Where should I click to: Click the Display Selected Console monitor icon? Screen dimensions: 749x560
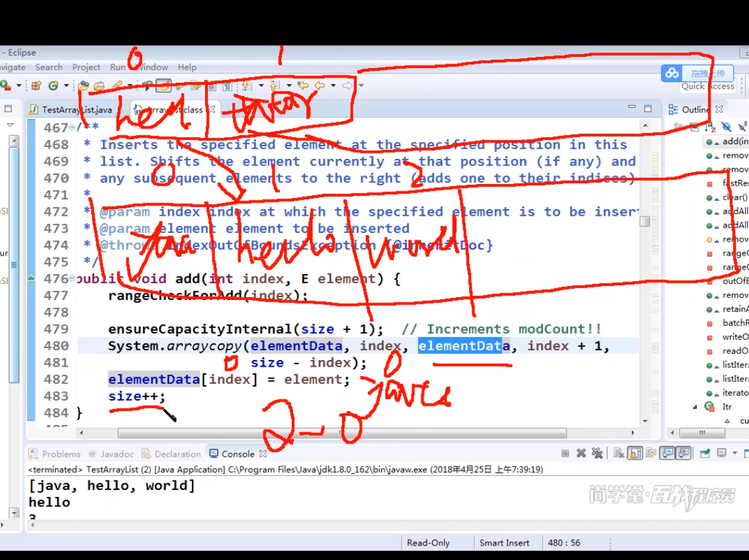[722, 453]
